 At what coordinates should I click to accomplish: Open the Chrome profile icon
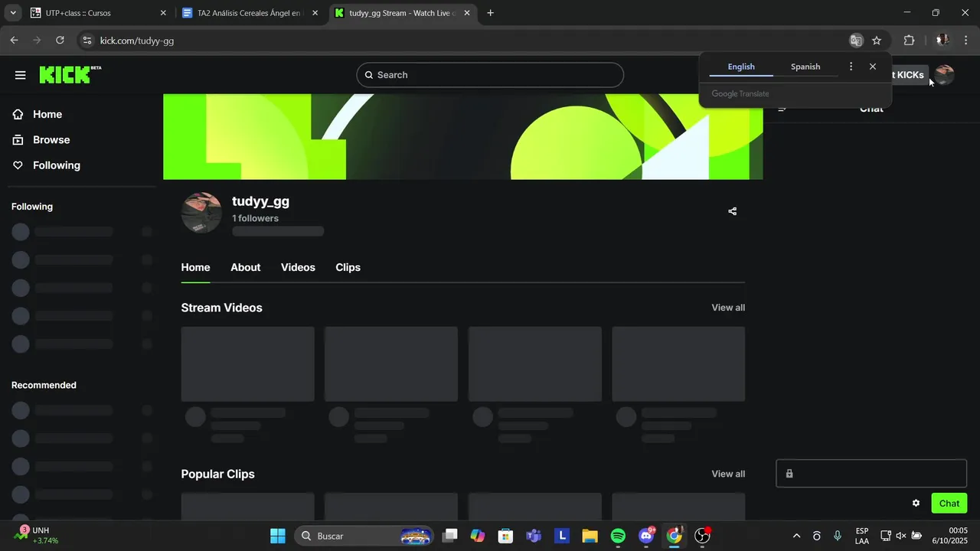[x=942, y=41]
